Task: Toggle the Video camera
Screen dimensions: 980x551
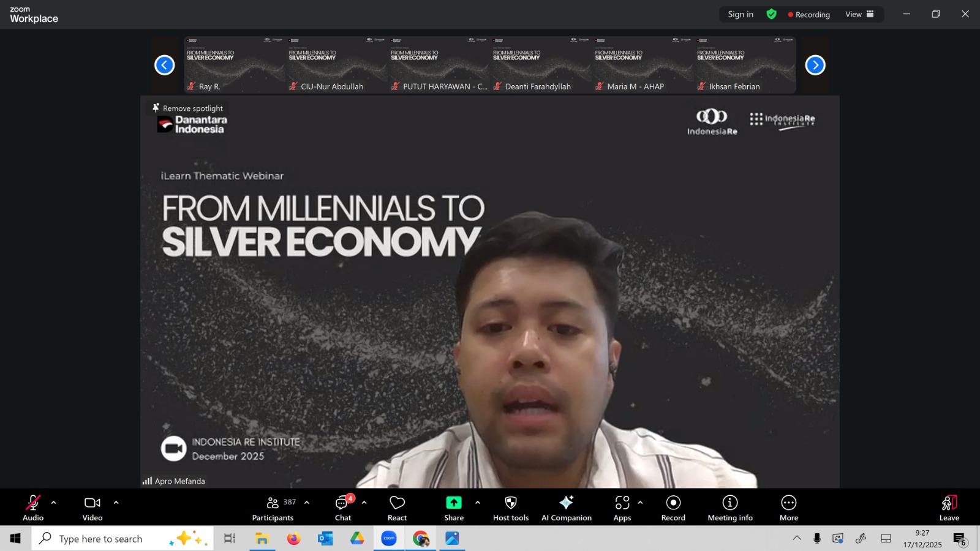Action: pyautogui.click(x=92, y=508)
